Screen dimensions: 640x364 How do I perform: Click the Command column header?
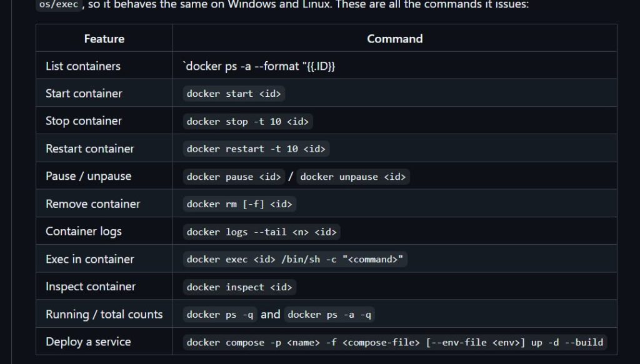tap(395, 39)
